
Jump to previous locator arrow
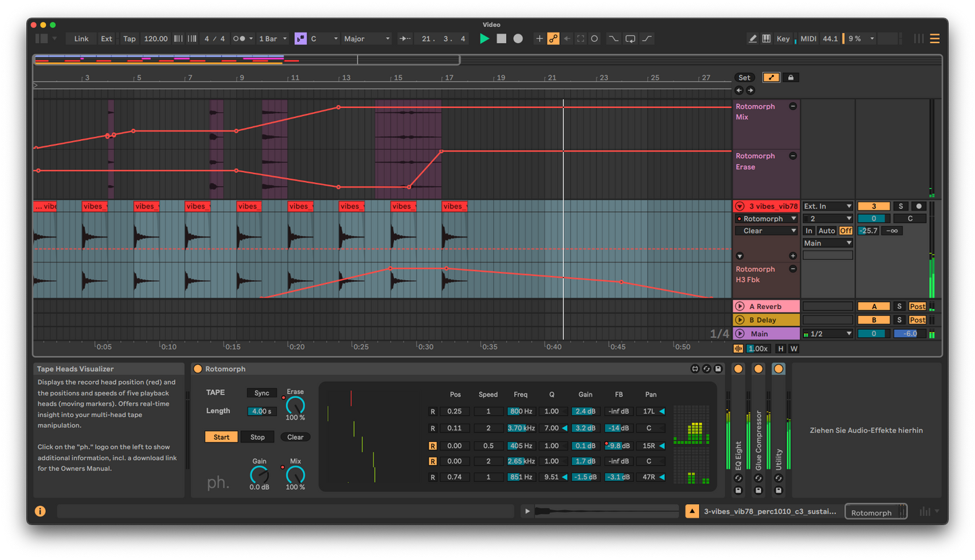739,90
